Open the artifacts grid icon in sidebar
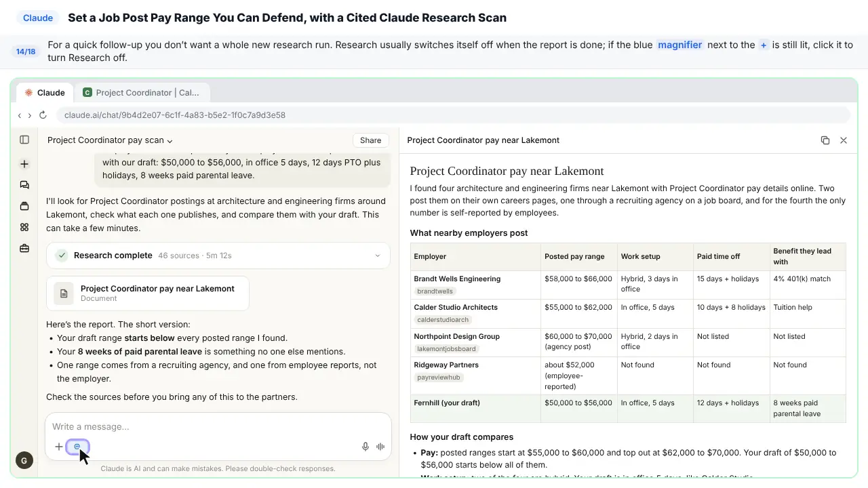Screen dimensions: 868x488 (x=24, y=227)
